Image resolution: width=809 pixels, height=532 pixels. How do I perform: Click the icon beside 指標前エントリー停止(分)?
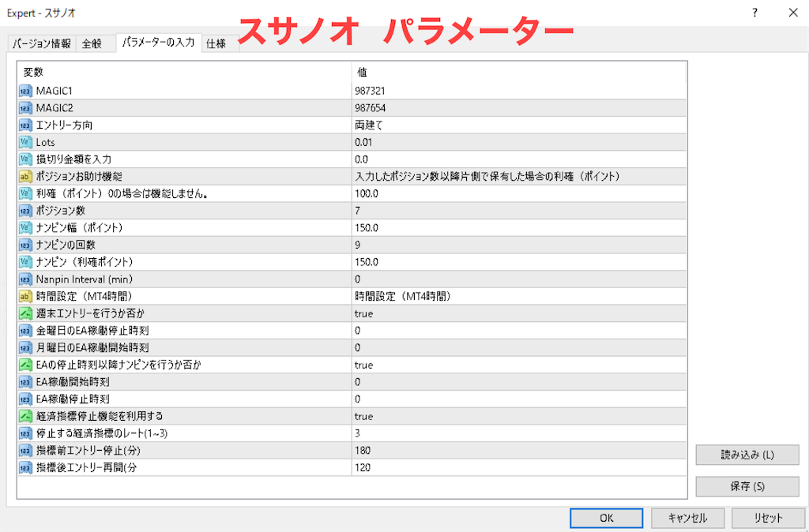(x=25, y=450)
